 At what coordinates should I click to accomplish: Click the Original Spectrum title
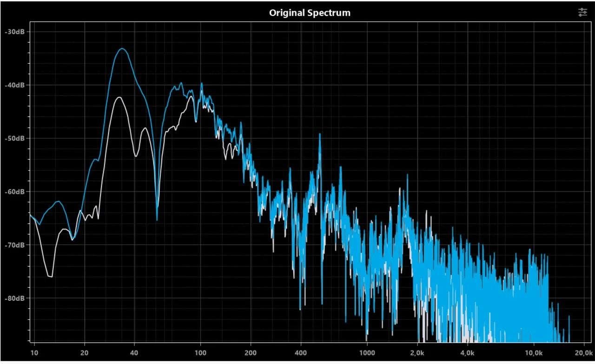tap(310, 13)
